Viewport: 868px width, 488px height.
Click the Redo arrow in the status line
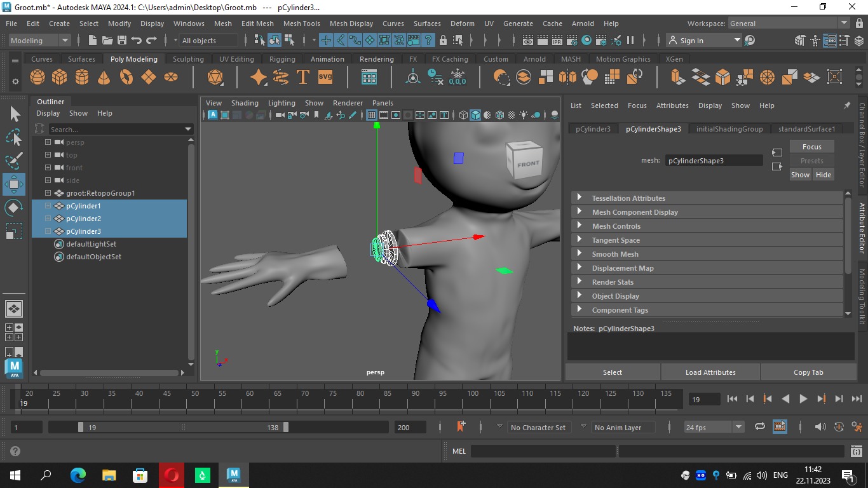(x=151, y=40)
